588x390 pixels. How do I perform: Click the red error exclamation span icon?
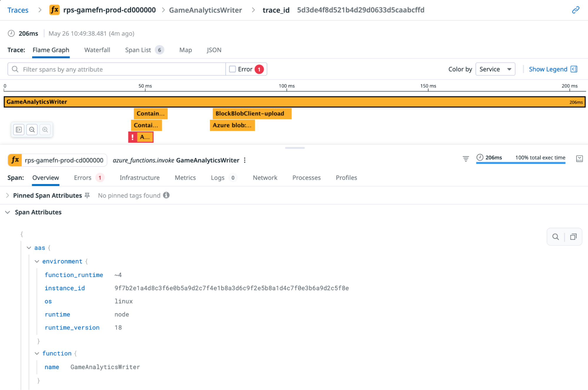133,137
